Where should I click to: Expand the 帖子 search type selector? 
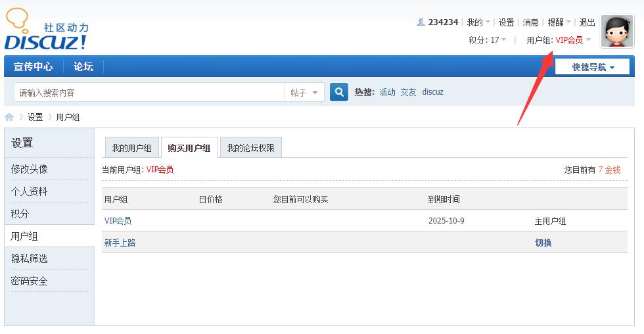[305, 93]
